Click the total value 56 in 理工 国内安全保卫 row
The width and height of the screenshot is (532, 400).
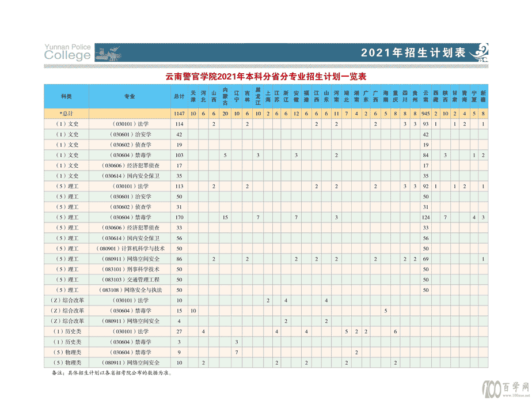pos(179,239)
